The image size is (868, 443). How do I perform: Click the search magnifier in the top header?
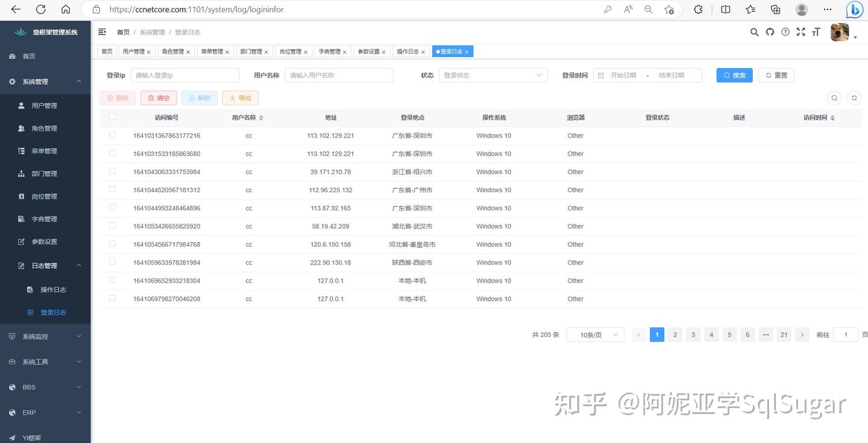754,32
